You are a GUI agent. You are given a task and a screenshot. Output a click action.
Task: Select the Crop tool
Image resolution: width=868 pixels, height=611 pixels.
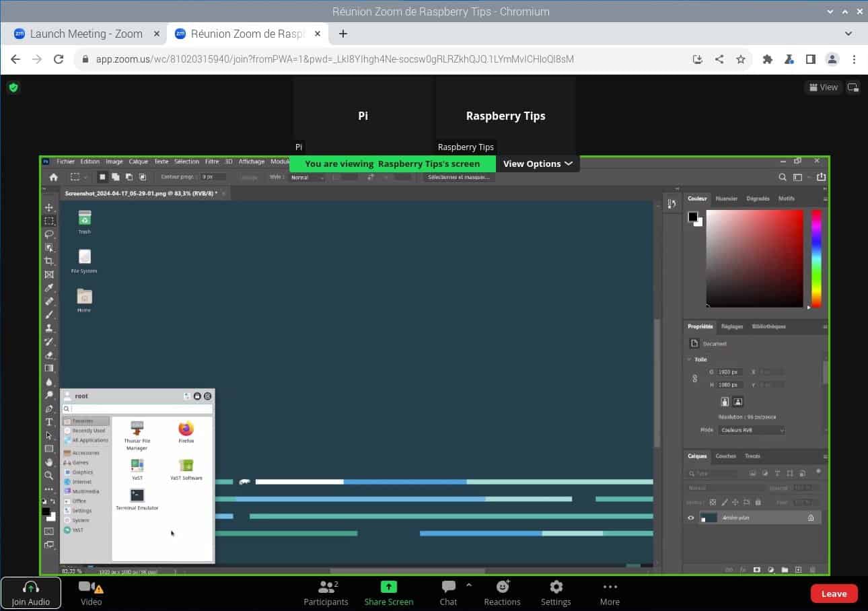coord(49,260)
